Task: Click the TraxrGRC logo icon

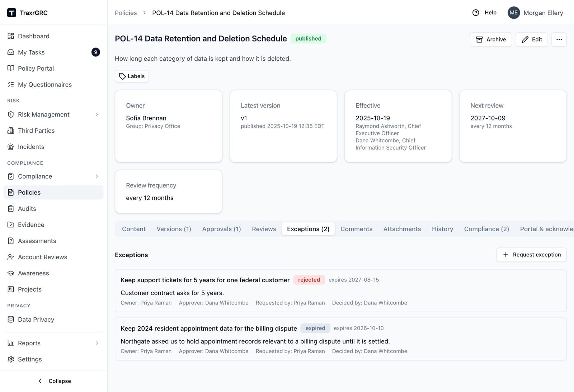Action: pos(11,13)
